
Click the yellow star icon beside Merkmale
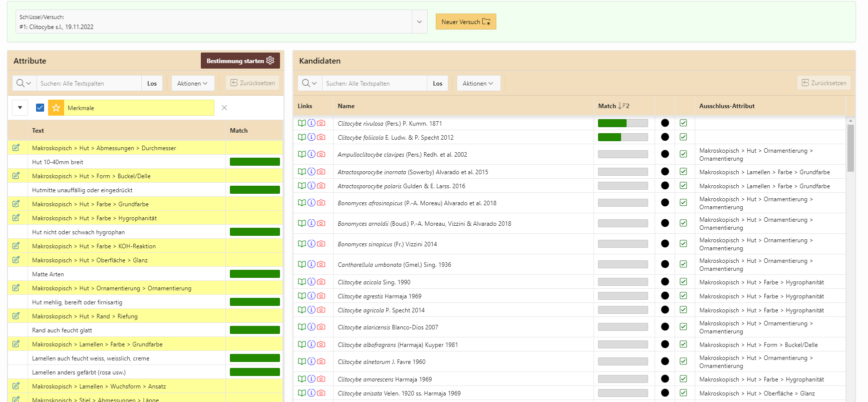[x=56, y=108]
